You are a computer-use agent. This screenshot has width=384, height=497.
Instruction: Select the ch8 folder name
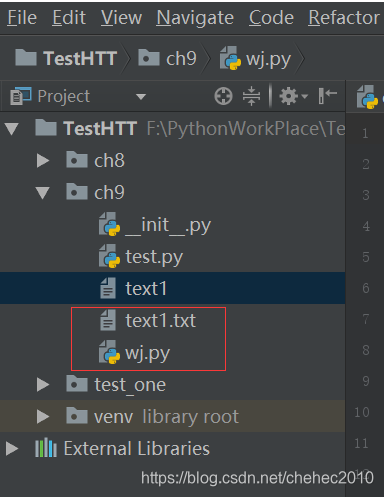(109, 161)
